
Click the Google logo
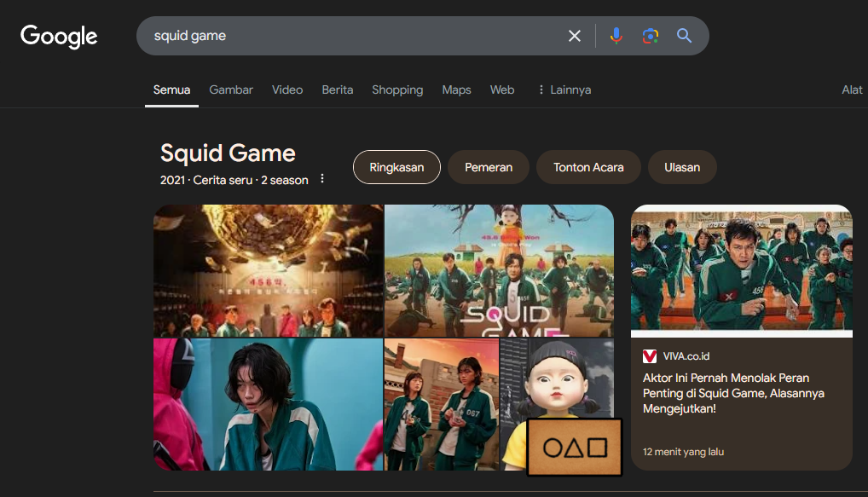[x=59, y=37]
